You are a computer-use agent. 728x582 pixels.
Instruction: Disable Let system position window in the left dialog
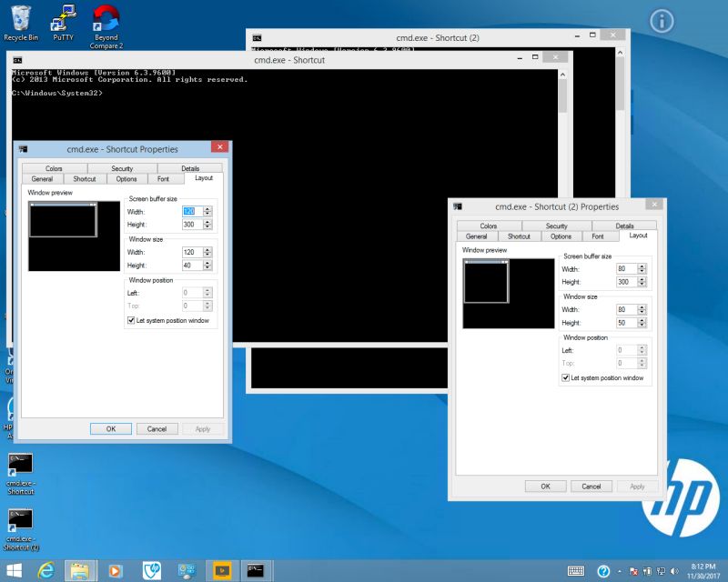point(132,320)
